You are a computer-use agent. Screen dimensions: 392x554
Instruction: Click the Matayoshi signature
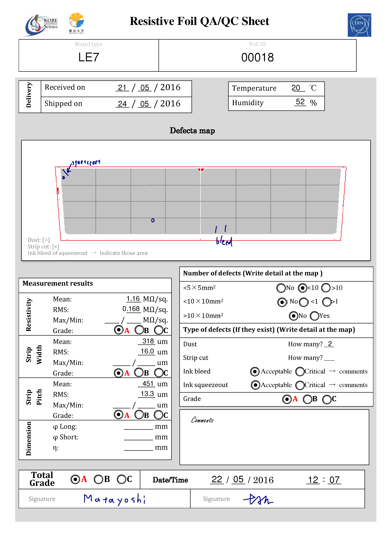(x=115, y=500)
